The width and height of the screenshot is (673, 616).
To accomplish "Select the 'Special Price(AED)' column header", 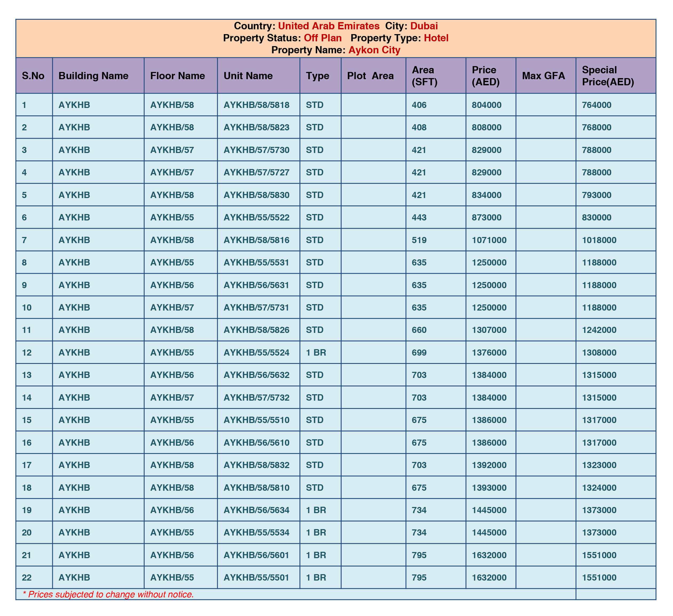I will click(x=616, y=76).
